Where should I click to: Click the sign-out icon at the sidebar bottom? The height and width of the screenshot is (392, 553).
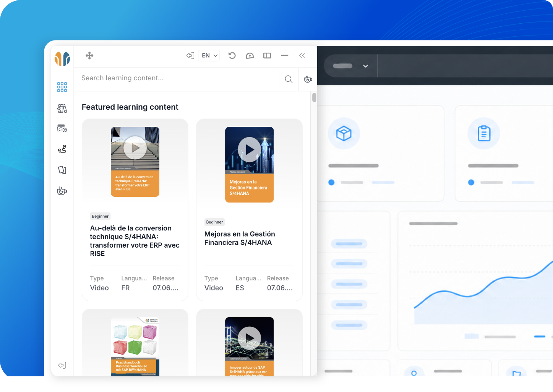62,365
